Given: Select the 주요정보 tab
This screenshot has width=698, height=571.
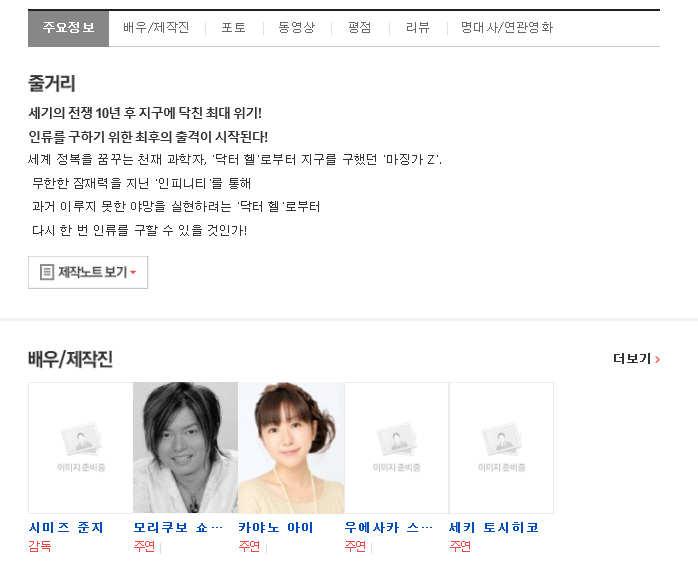Looking at the screenshot, I should point(68,28).
